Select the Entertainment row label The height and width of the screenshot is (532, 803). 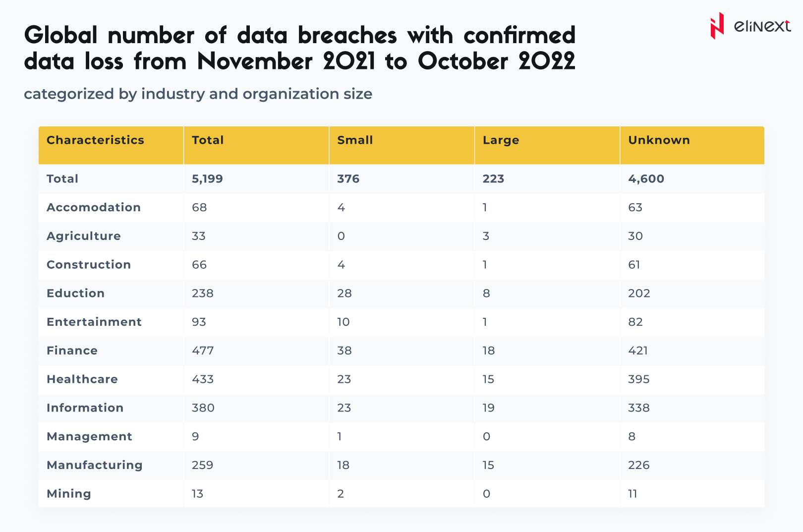(x=94, y=322)
